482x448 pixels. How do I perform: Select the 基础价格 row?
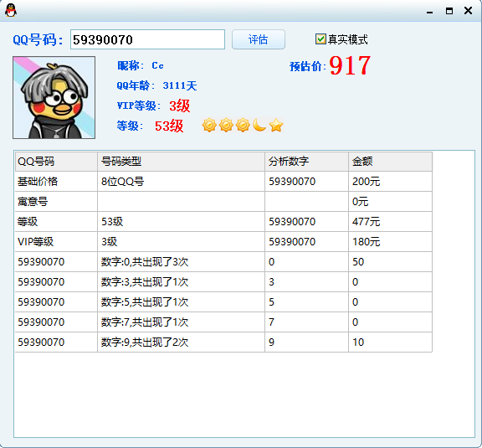pos(223,182)
